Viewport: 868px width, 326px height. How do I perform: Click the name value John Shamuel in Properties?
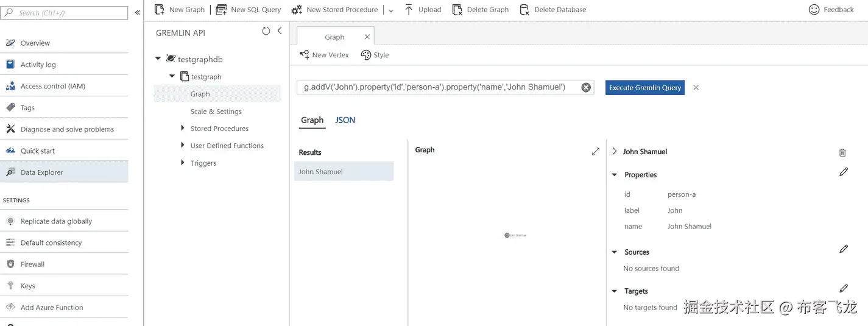690,226
